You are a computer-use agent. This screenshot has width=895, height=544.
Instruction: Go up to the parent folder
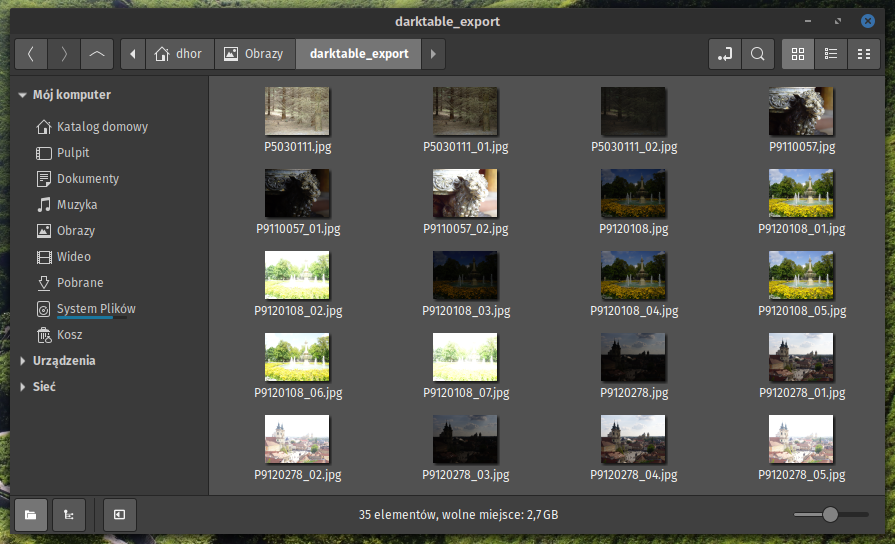coord(97,54)
